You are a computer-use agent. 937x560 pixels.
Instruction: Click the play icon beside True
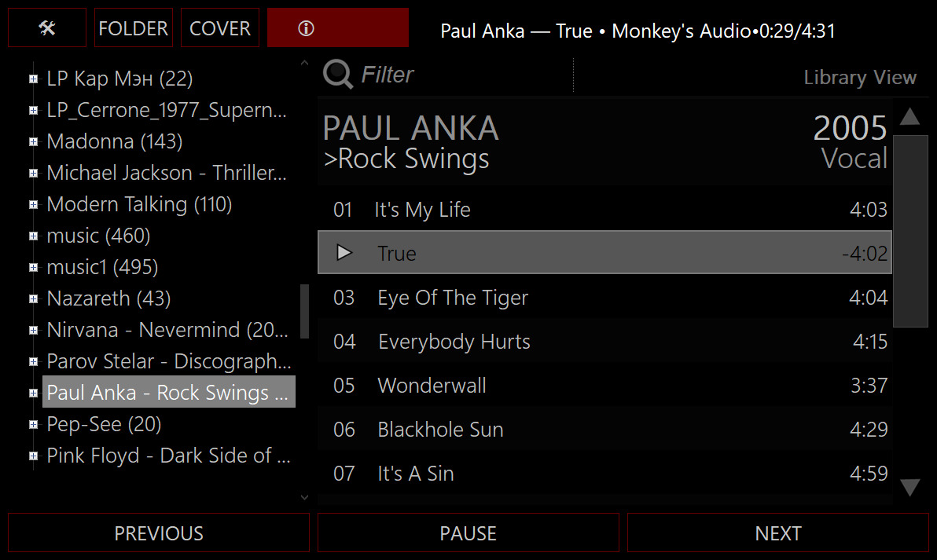[344, 253]
